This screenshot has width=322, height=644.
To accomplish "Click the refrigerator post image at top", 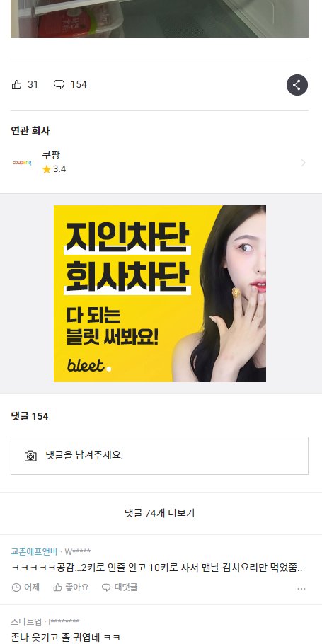I will (160, 18).
